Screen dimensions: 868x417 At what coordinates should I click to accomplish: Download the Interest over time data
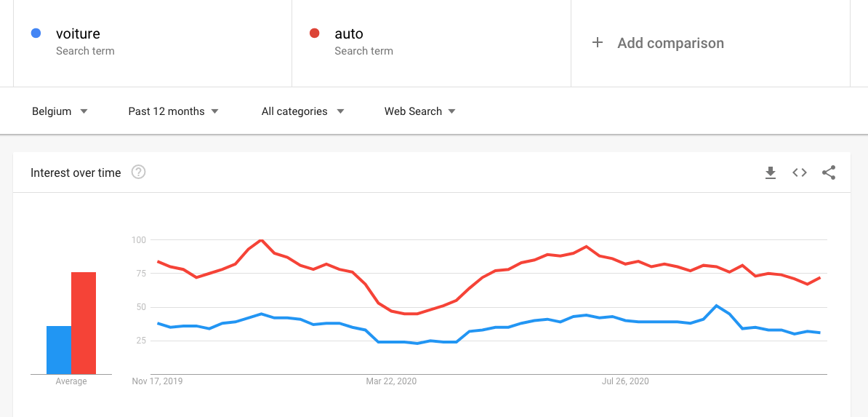coord(771,172)
